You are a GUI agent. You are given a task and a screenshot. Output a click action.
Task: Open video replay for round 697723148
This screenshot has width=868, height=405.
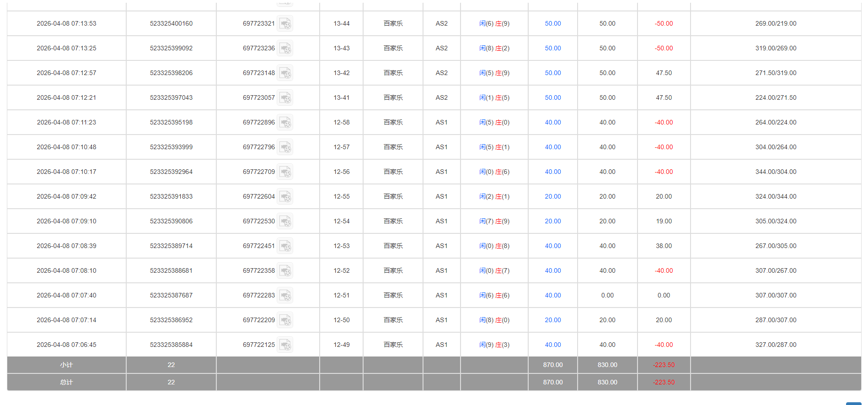pyautogui.click(x=285, y=73)
